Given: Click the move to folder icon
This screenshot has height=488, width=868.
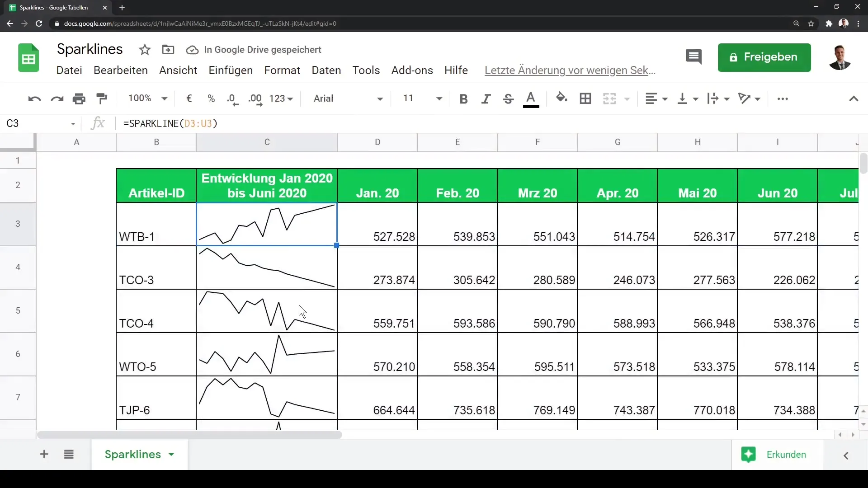Looking at the screenshot, I should (168, 50).
